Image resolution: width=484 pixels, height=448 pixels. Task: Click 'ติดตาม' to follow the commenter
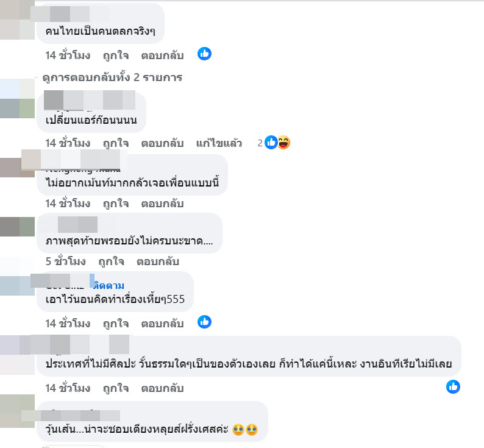[109, 286]
